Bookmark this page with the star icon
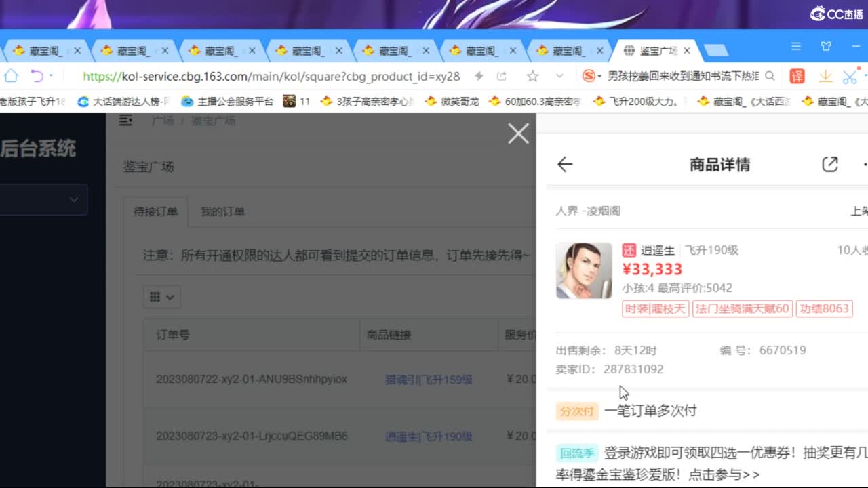The image size is (868, 488). tap(533, 76)
